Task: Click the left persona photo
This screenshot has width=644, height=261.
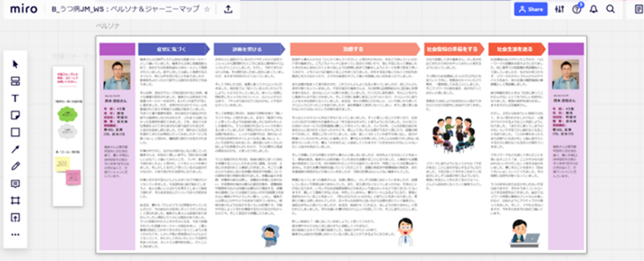Action: (117, 75)
